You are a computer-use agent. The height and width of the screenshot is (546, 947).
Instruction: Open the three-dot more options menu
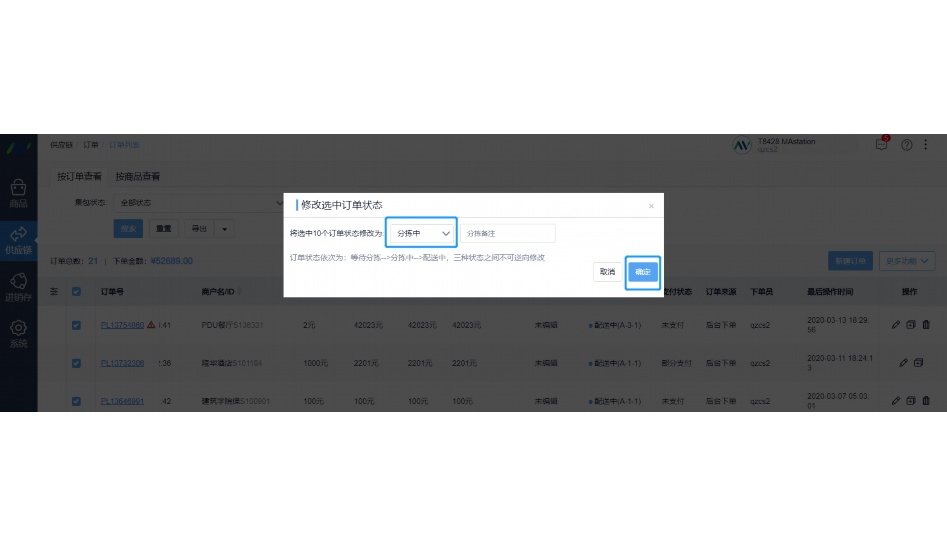[927, 145]
